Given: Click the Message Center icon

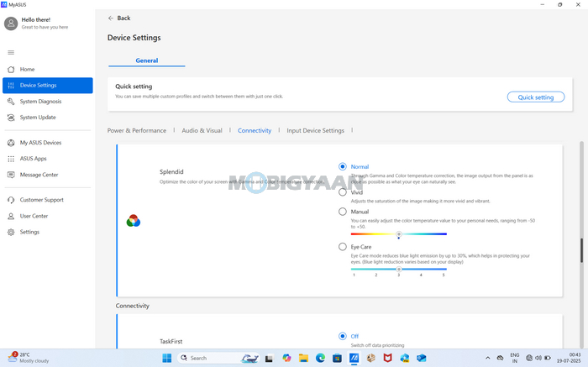Looking at the screenshot, I should [11, 175].
